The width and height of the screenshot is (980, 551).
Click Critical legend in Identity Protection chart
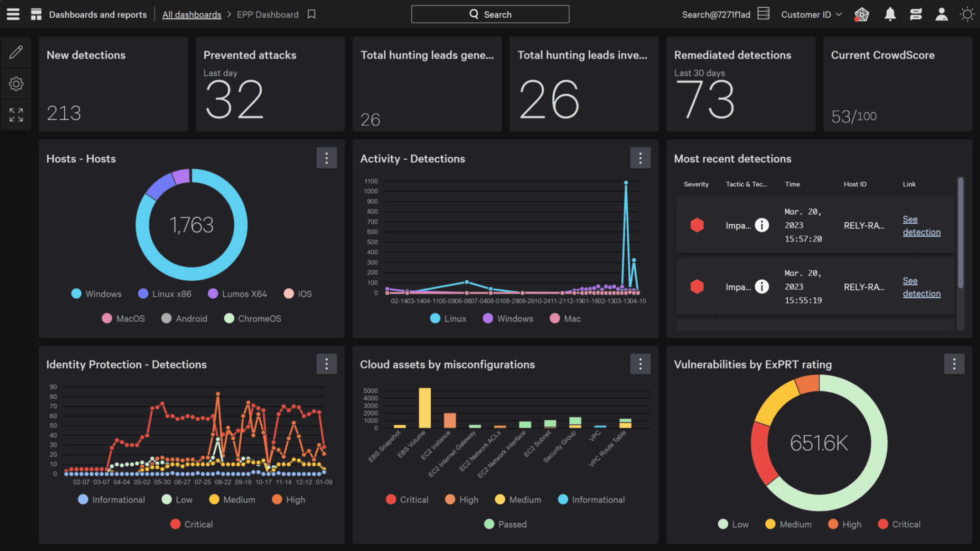click(x=191, y=524)
